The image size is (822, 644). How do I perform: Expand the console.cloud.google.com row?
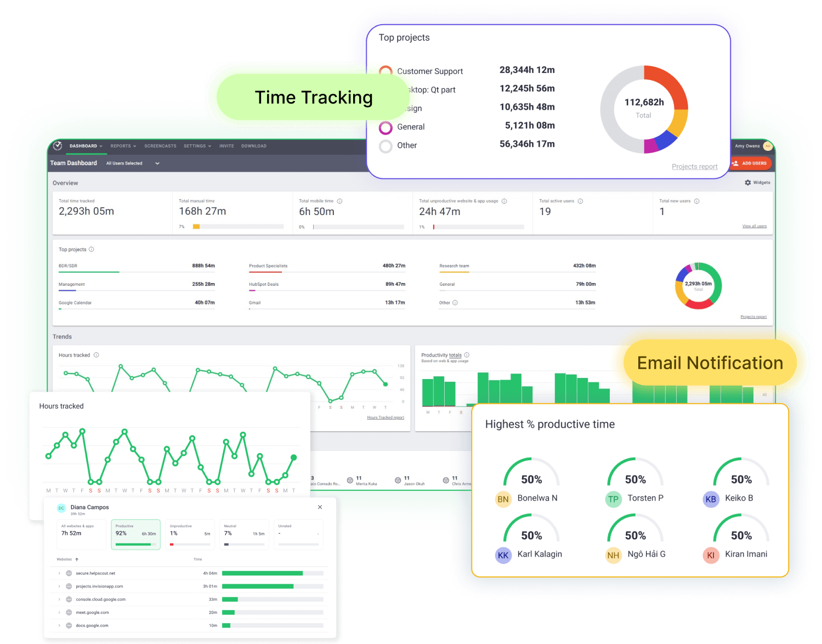coord(59,600)
